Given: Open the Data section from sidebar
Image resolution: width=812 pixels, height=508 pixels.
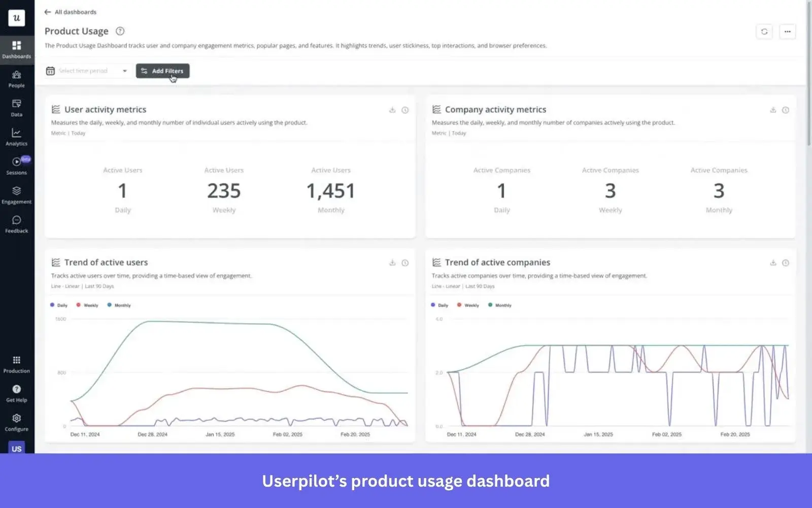Looking at the screenshot, I should pyautogui.click(x=17, y=107).
